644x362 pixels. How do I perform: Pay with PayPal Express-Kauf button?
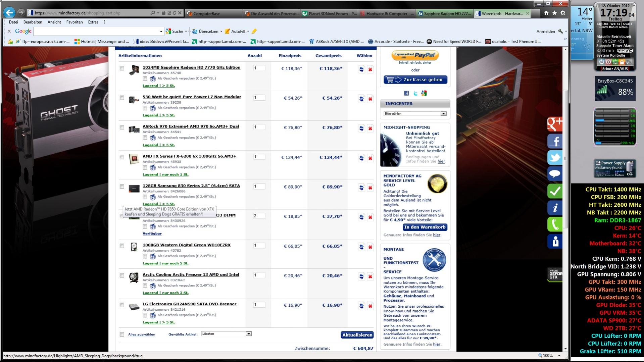(x=415, y=55)
